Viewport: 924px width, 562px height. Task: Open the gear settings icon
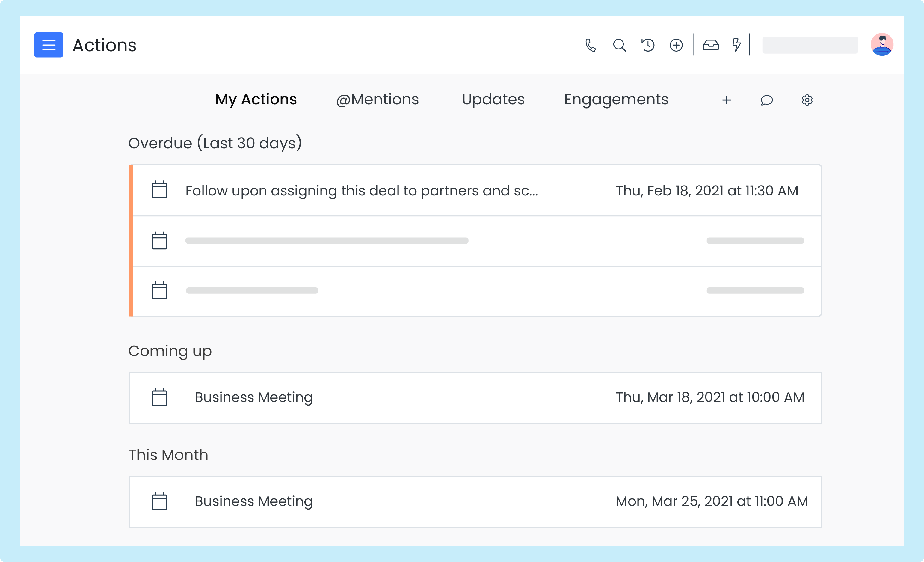tap(807, 100)
